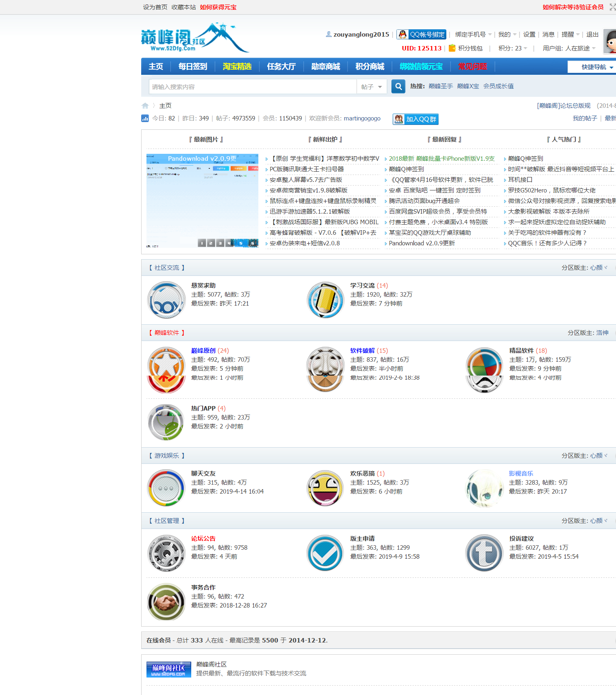The image size is (616, 695).
Task: Click the statistics bar-chart icon
Action: pos(145,118)
